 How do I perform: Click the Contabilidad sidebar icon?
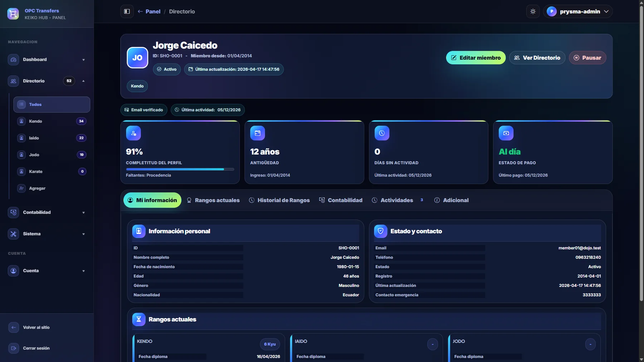13,212
